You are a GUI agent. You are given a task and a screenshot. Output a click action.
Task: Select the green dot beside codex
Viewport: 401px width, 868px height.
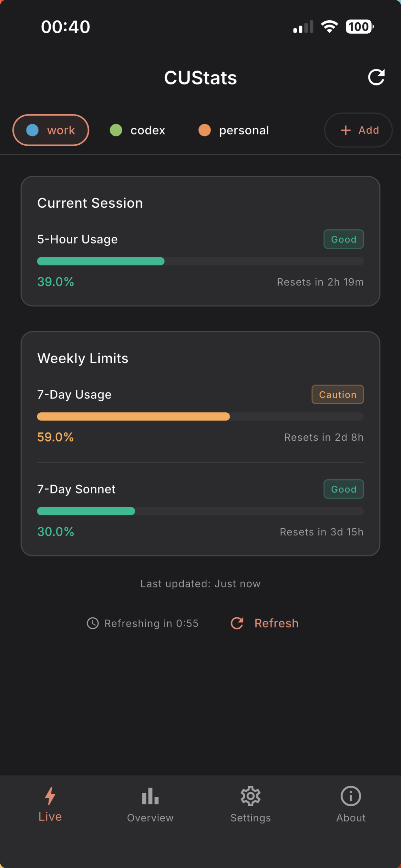tap(116, 130)
